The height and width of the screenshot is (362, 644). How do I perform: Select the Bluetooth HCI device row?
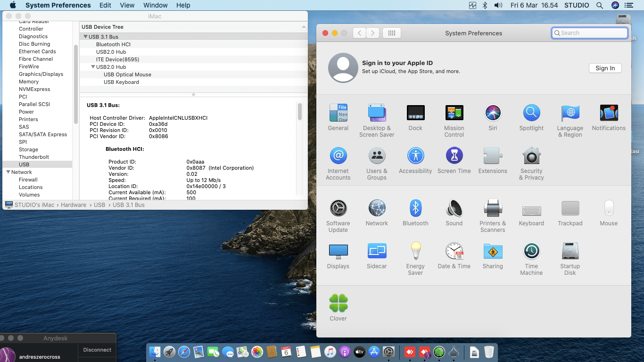(x=193, y=44)
